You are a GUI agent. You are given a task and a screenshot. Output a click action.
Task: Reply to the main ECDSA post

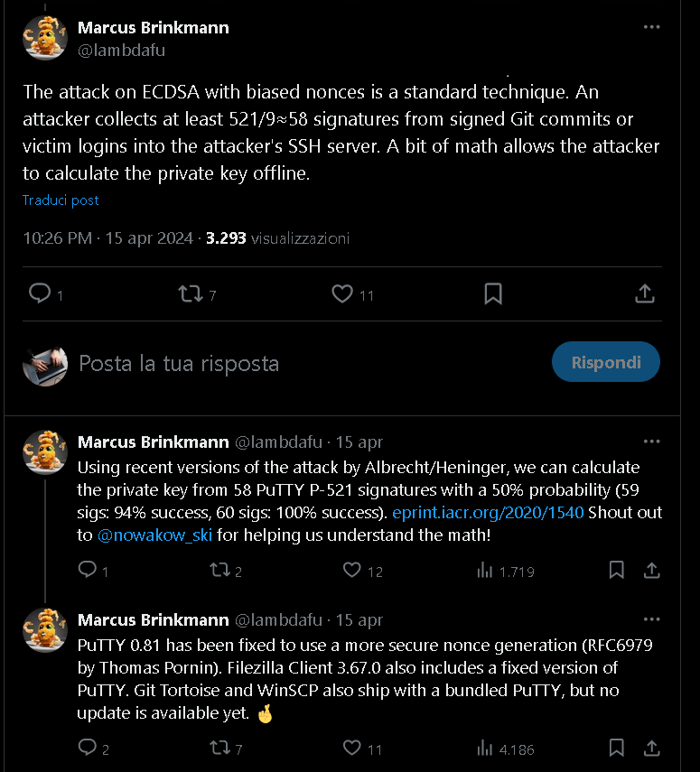[x=40, y=293]
